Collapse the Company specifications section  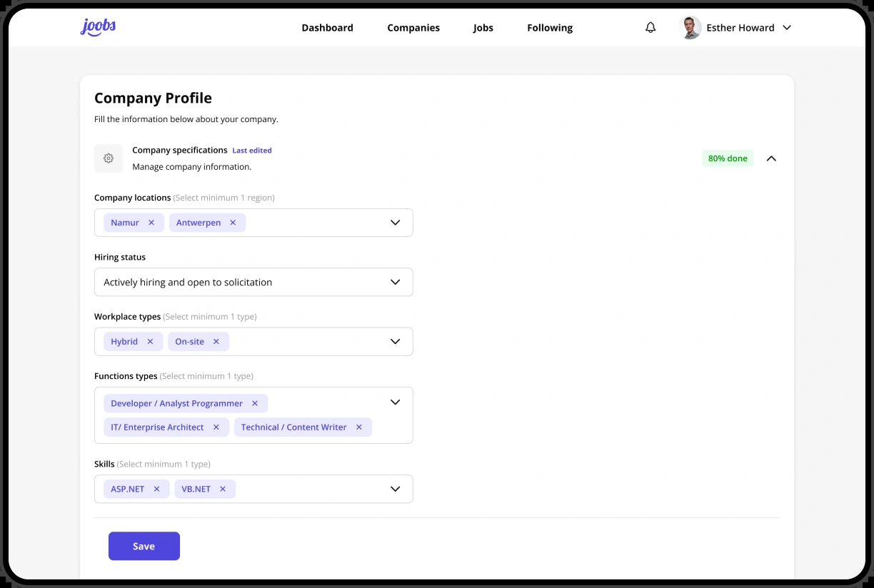coord(771,158)
